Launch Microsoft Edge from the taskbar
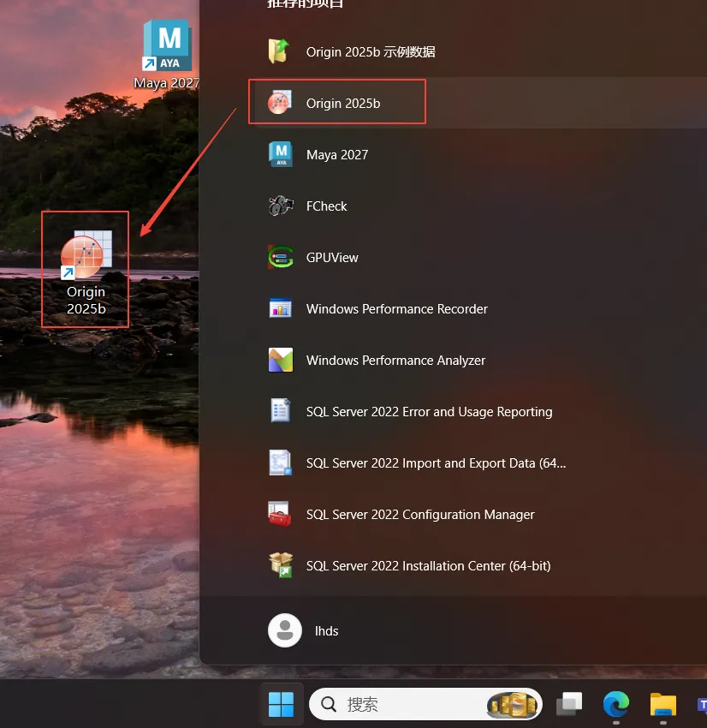The height and width of the screenshot is (728, 707). (x=616, y=704)
